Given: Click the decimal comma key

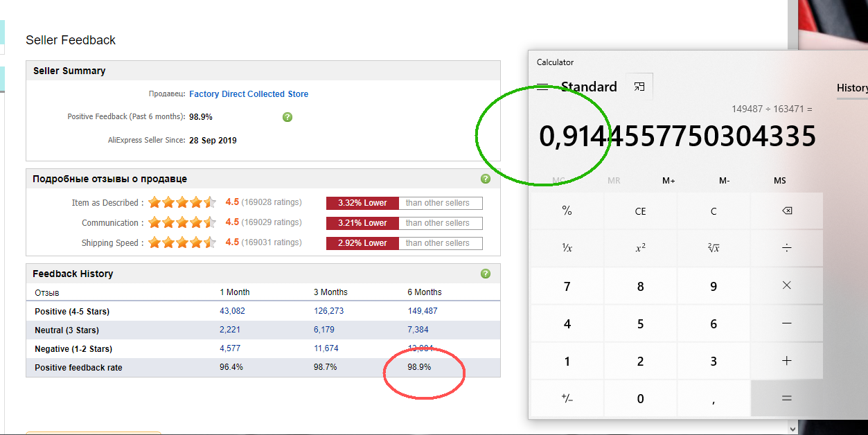Looking at the screenshot, I should [714, 398].
